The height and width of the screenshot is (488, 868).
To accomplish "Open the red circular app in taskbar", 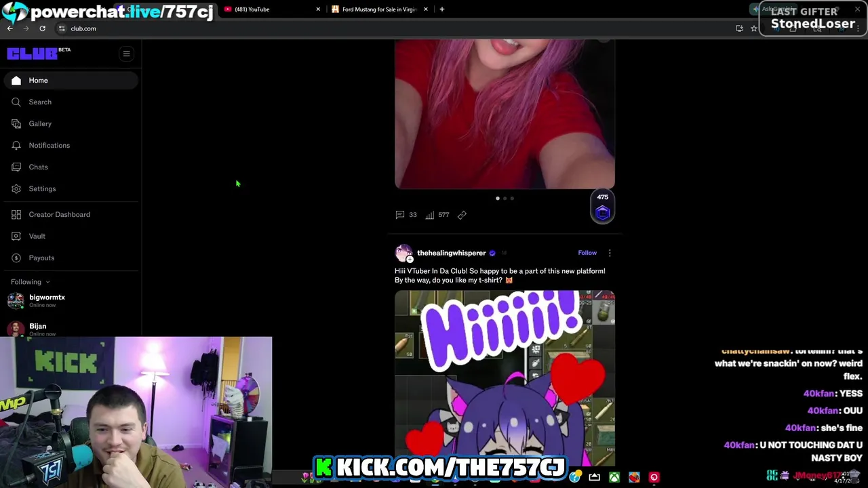I will pyautogui.click(x=654, y=477).
